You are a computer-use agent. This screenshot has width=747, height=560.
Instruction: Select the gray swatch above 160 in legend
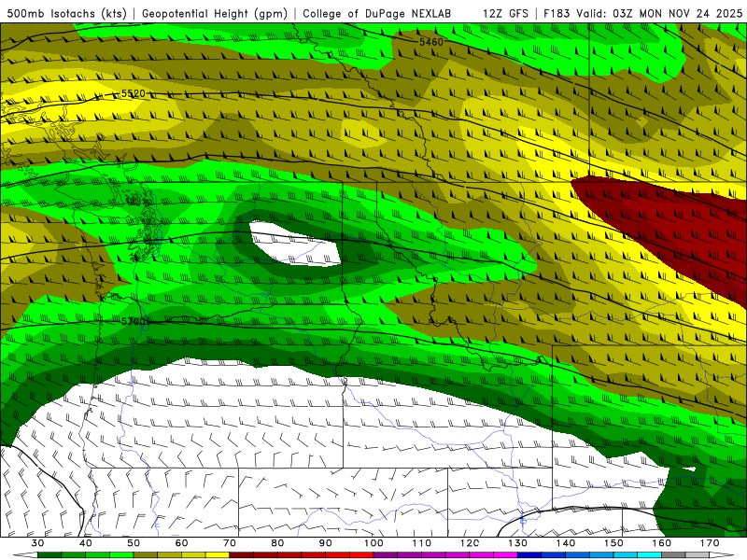pos(673,555)
